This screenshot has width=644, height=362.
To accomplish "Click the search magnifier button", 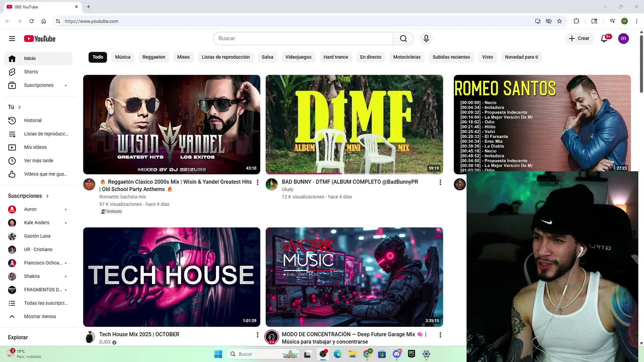I will (x=404, y=39).
